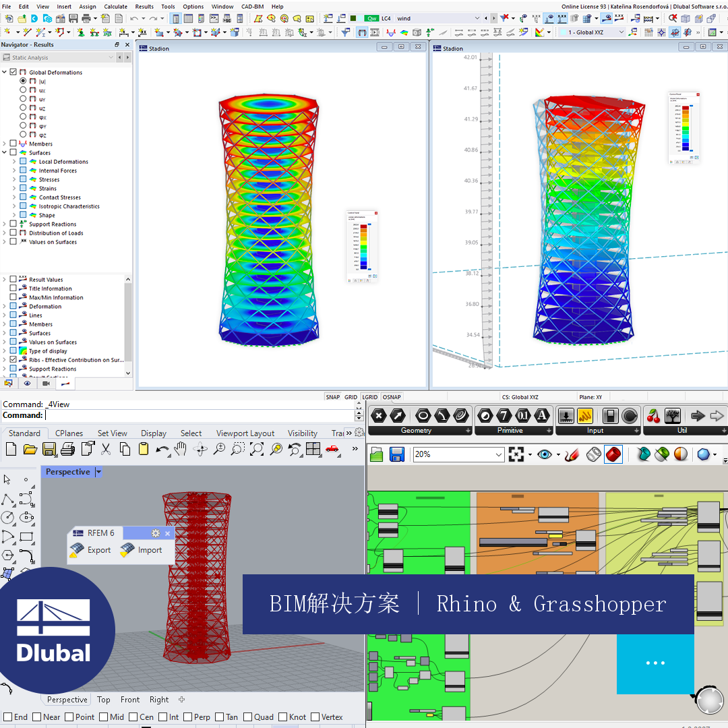728x728 pixels.
Task: Enable the Vertex osnap checkbox
Action: click(315, 717)
